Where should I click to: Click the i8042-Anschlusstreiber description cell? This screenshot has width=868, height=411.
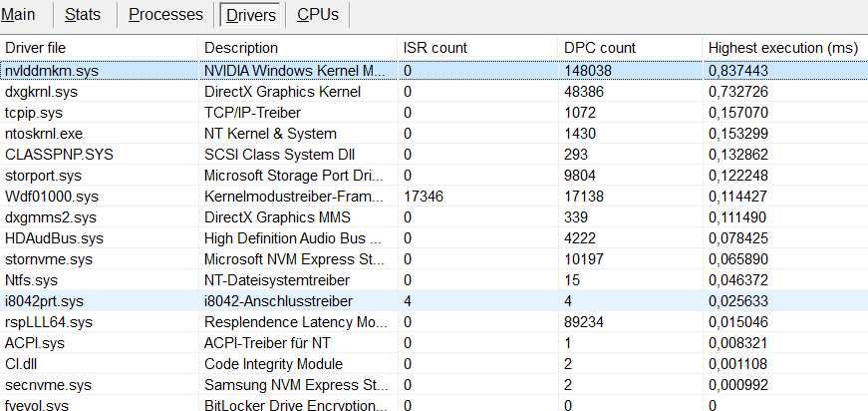tap(278, 301)
